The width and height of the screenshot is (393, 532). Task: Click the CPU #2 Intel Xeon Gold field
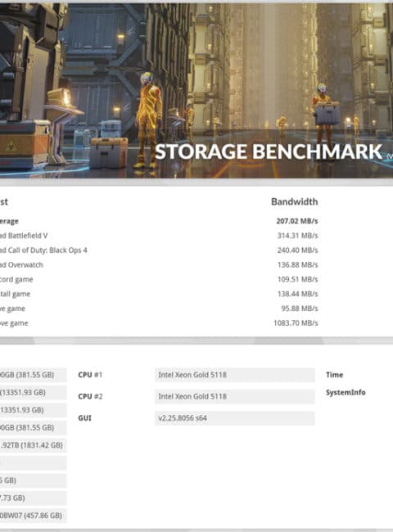[235, 397]
